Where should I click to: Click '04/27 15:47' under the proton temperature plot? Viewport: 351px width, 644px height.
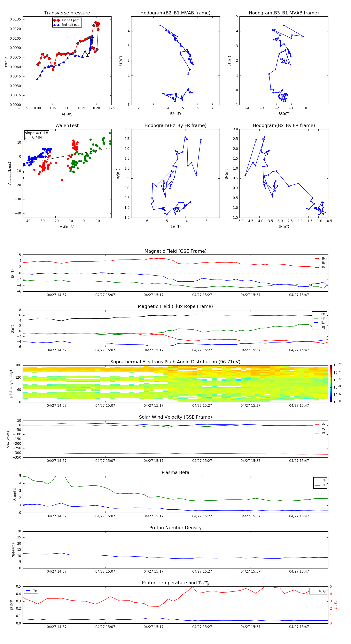299,627
